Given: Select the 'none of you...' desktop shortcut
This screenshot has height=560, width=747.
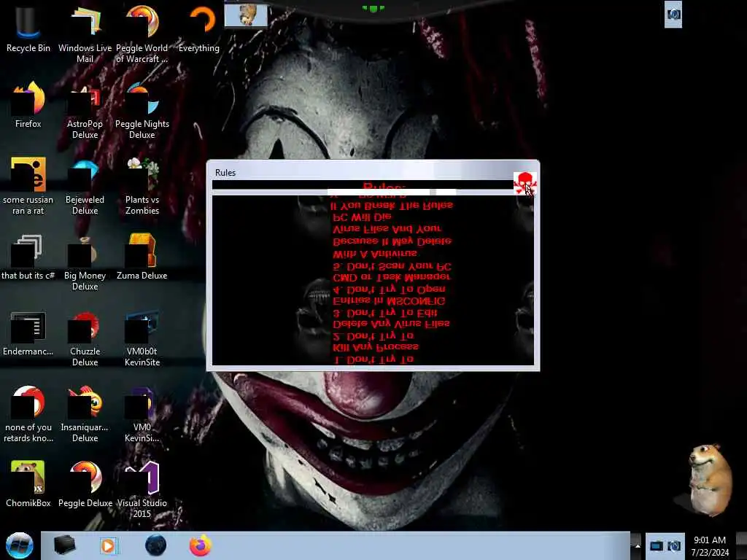Looking at the screenshot, I should (28, 414).
